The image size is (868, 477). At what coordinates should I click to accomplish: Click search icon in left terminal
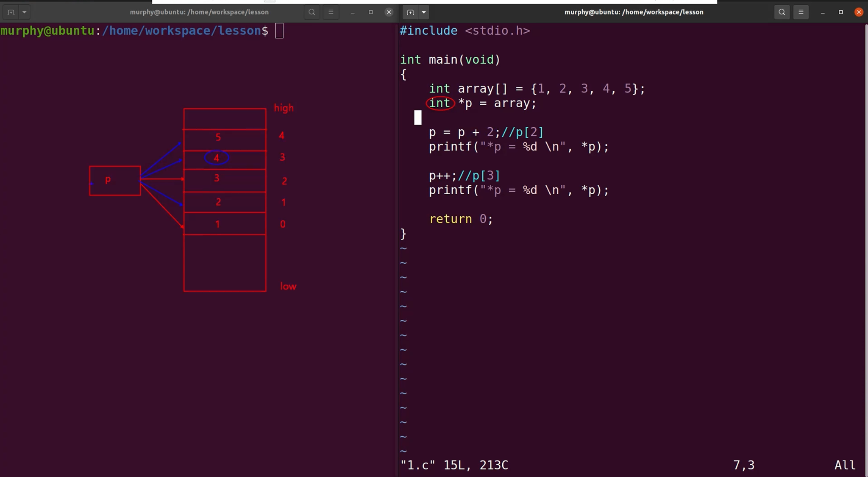click(312, 12)
